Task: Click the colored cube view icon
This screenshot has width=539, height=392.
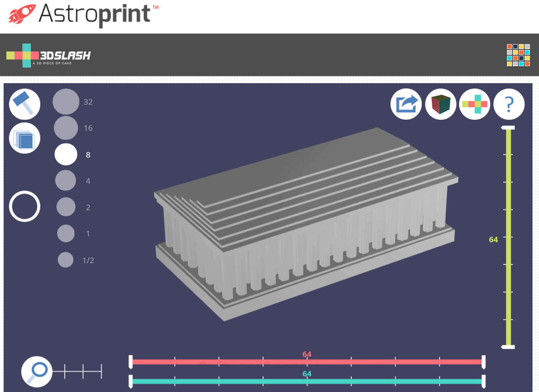Action: coord(441,104)
